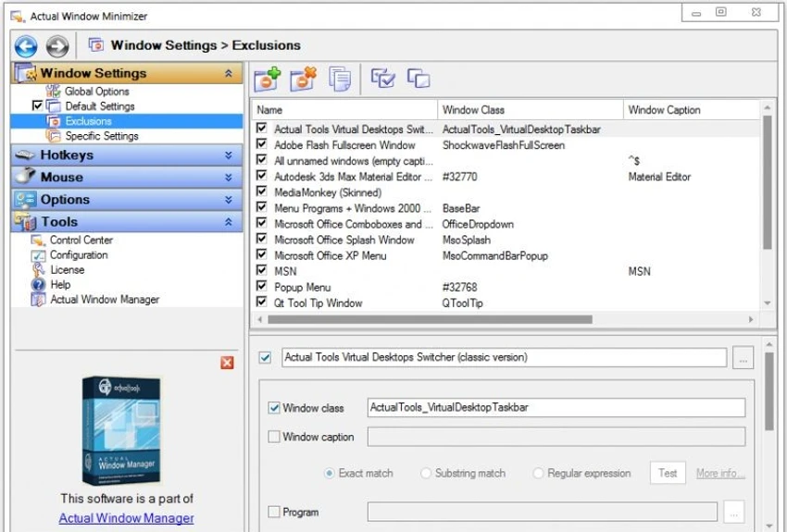Select the Exact match radio button
Image resolution: width=787 pixels, height=532 pixels.
330,473
